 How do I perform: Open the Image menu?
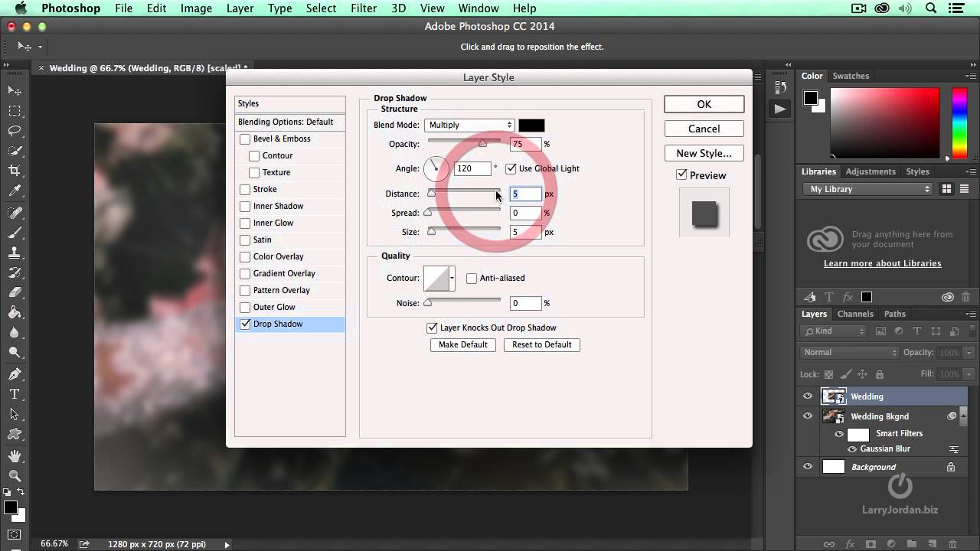(x=196, y=8)
